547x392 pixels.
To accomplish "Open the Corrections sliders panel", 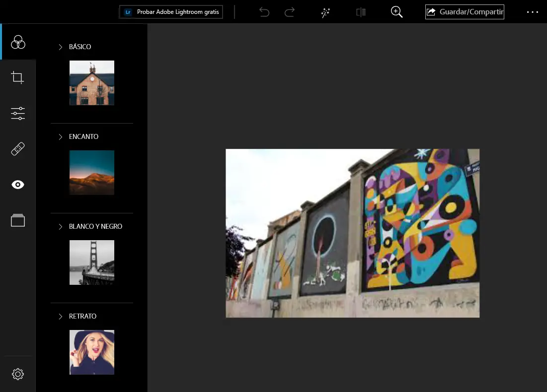I will point(18,113).
